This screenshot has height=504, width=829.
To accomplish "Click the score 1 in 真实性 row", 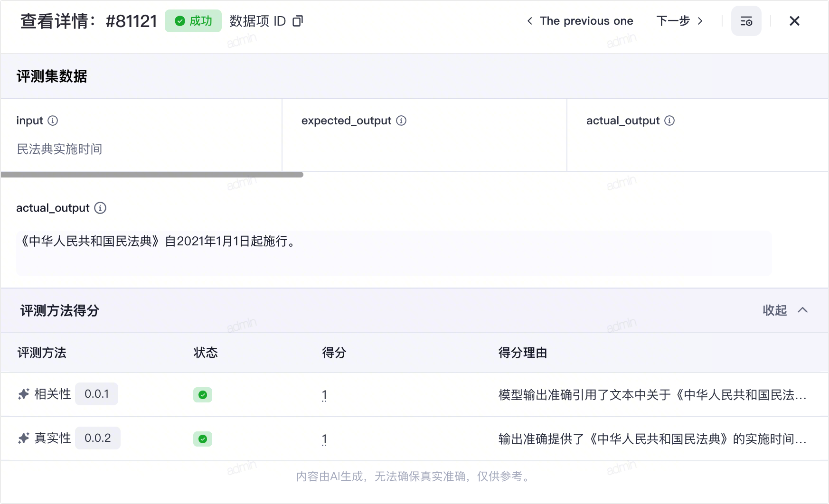I will coord(324,439).
